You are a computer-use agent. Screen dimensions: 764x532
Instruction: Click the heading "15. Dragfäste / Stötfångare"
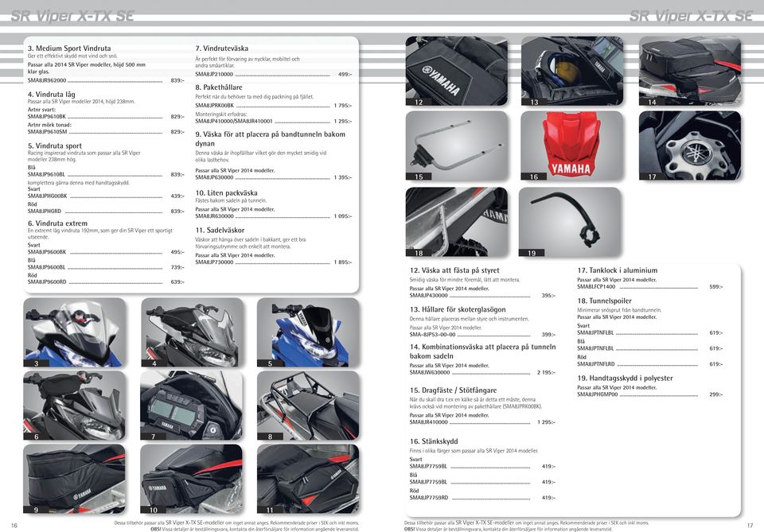(x=453, y=390)
